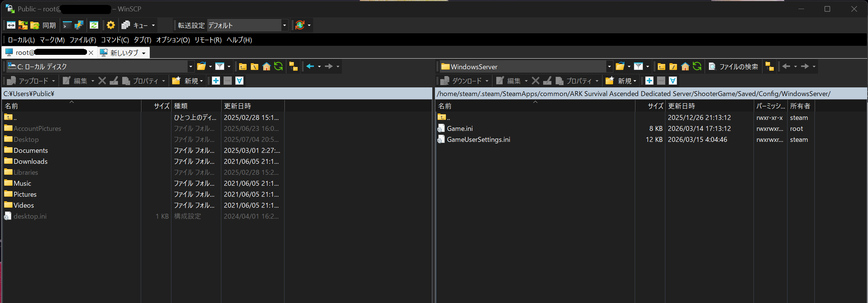
Task: Open the コマンド(C) menu
Action: pyautogui.click(x=115, y=40)
